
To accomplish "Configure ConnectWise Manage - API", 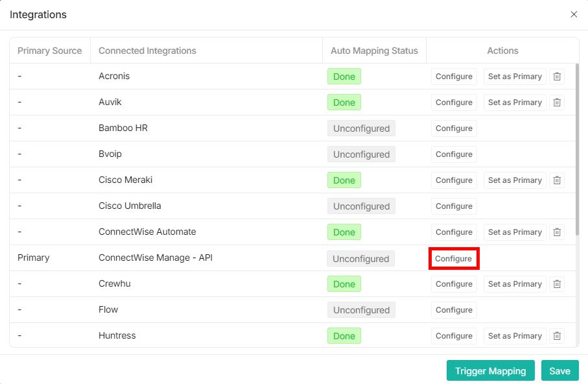I will (453, 258).
